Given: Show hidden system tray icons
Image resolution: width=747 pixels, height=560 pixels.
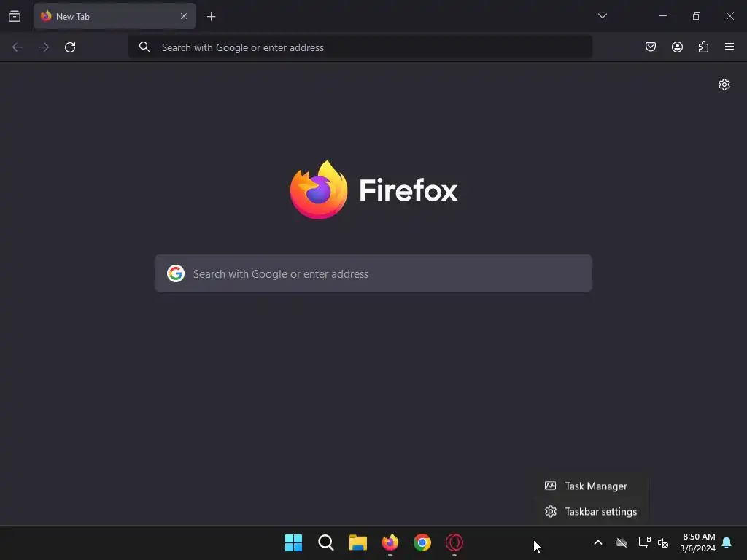Looking at the screenshot, I should tap(598, 542).
